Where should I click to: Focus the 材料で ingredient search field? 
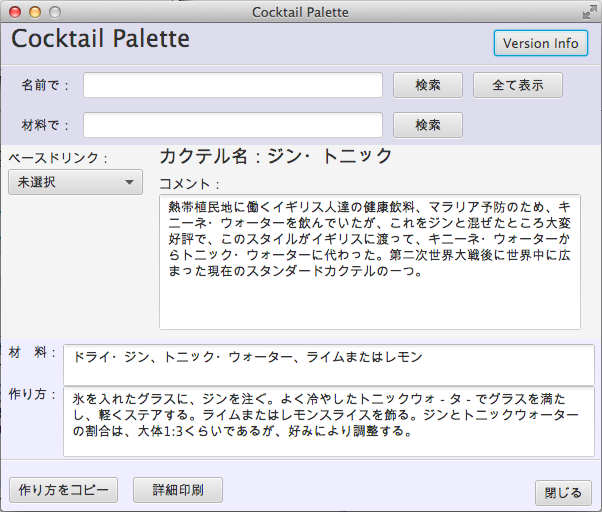[232, 125]
